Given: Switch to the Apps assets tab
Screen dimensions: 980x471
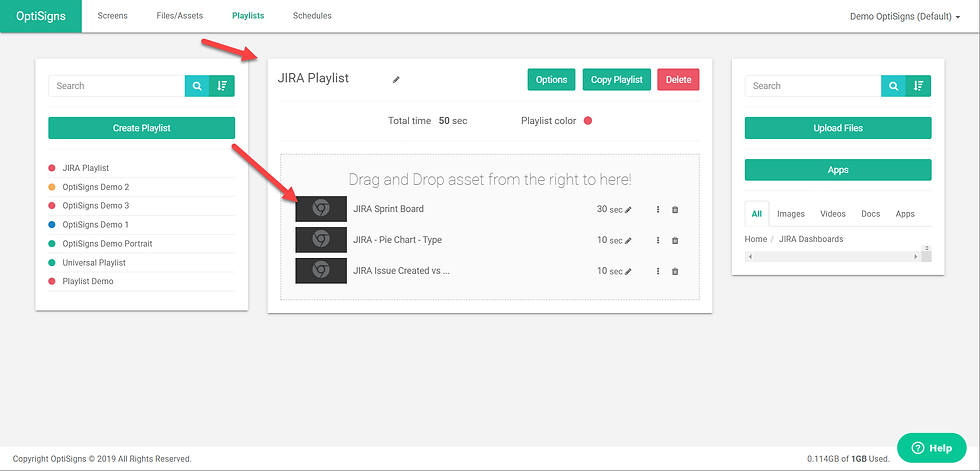Looking at the screenshot, I should tap(905, 214).
